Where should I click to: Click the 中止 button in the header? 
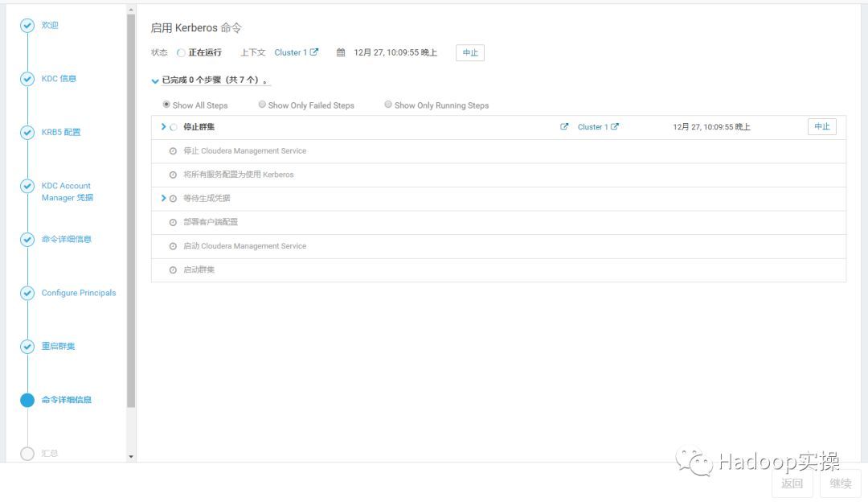(470, 52)
